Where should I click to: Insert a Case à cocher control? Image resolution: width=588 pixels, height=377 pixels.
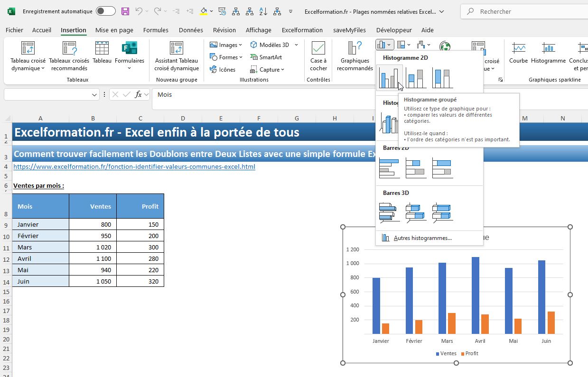(x=318, y=56)
